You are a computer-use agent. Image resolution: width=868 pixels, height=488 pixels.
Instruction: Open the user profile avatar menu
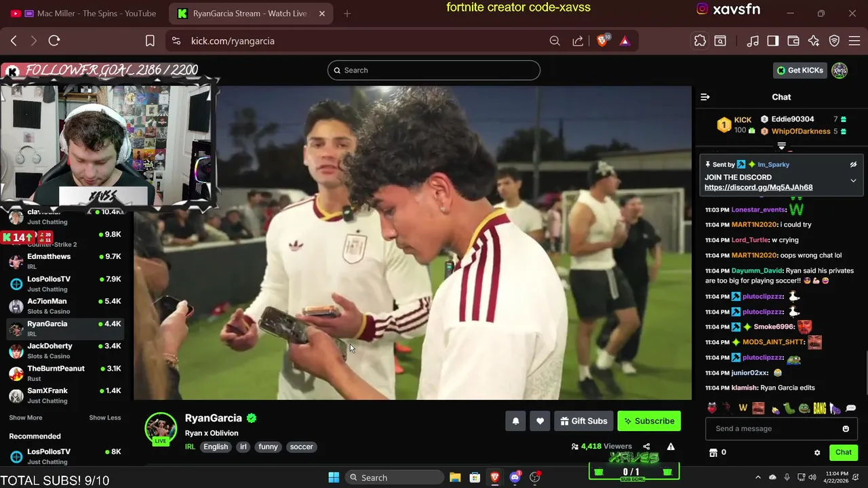(840, 70)
